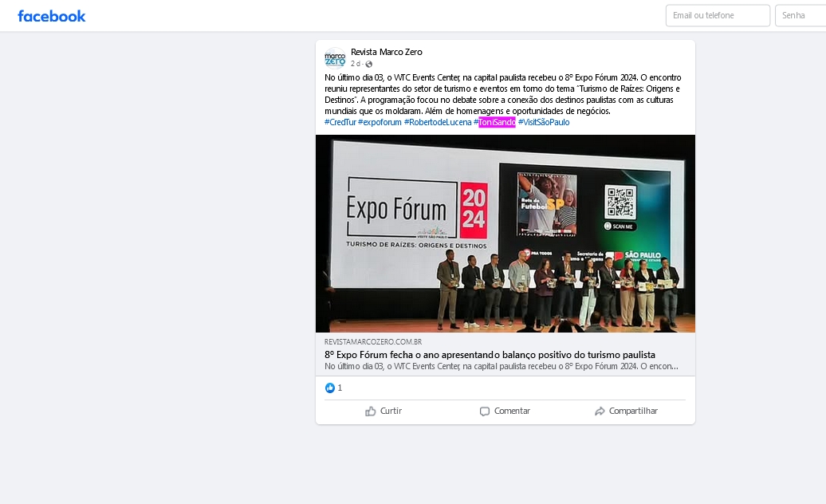826x504 pixels.
Task: Click the Compartilhar share button
Action: [x=626, y=411]
